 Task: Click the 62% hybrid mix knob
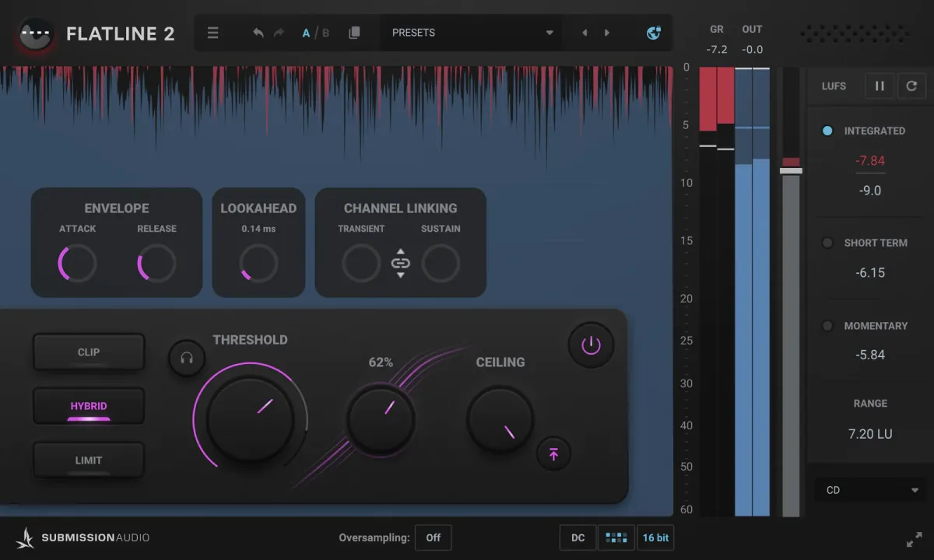click(381, 419)
